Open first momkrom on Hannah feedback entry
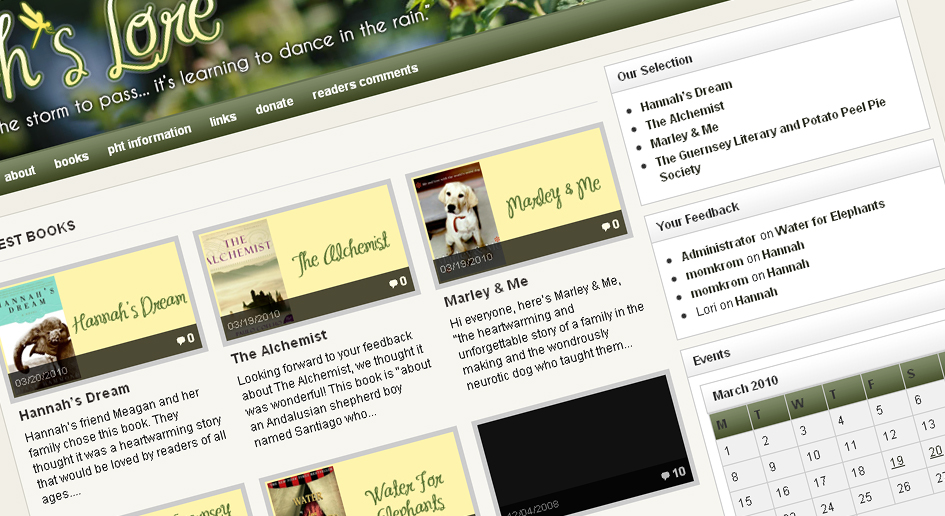This screenshot has height=516, width=945. coord(745,260)
